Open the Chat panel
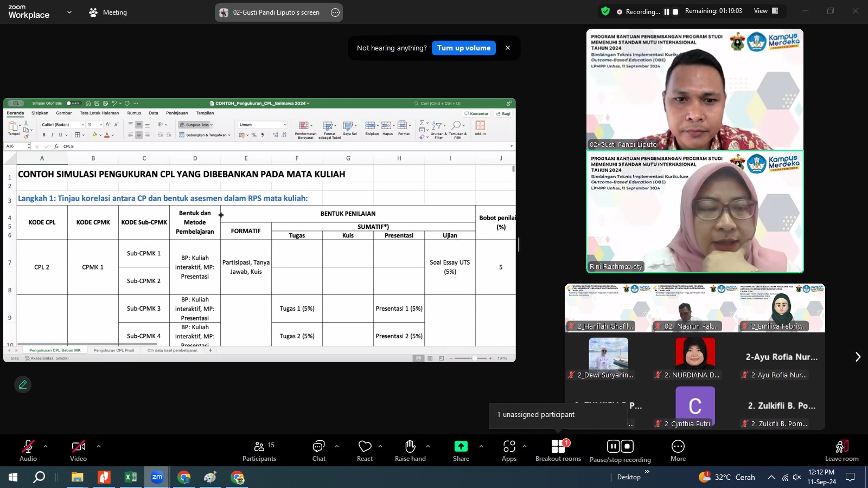Screen dimensions: 868x488 [318, 451]
